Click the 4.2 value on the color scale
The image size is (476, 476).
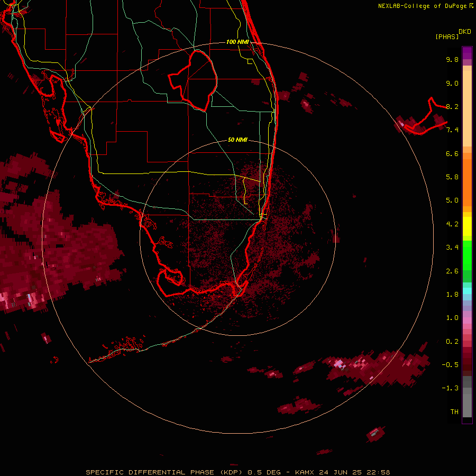click(x=452, y=224)
